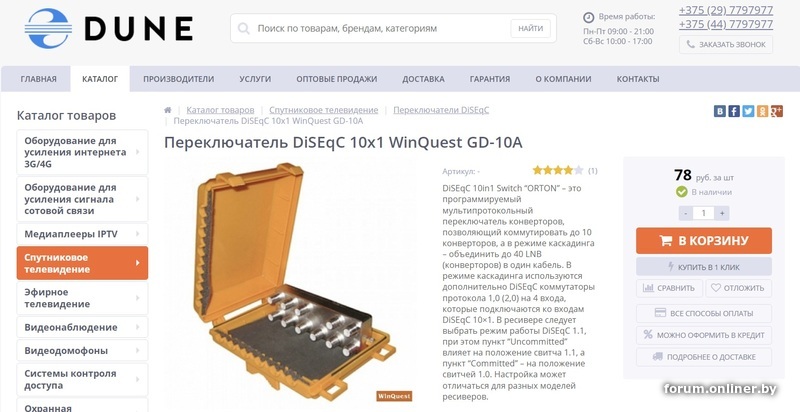The image size is (800, 412).
Task: Open the Доставка menu item
Action: pyautogui.click(x=423, y=79)
